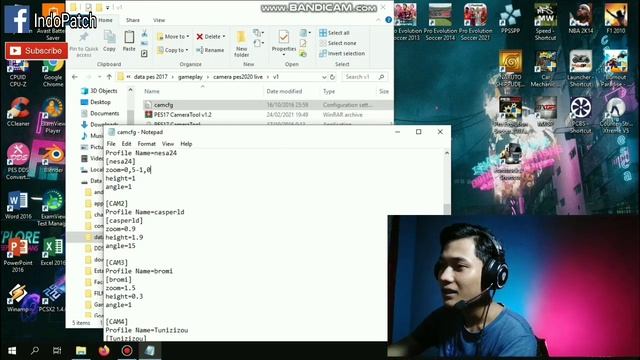This screenshot has height=360, width=640.
Task: Open the Windows Start menu
Action: [x=12, y=351]
